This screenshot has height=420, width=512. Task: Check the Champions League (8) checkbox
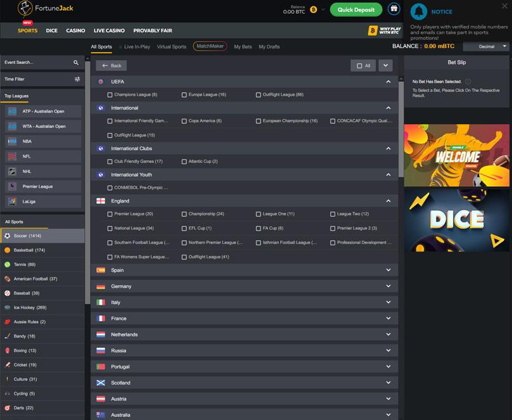[110, 94]
